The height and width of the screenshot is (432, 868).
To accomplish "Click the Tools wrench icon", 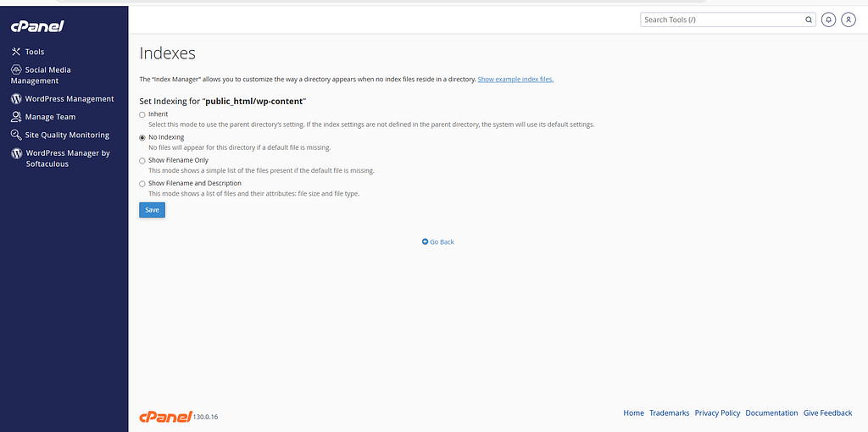I will [15, 52].
